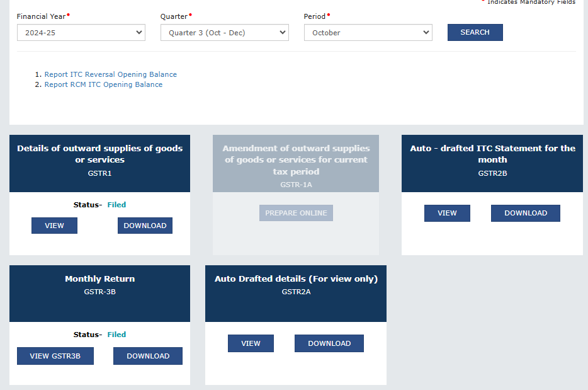The width and height of the screenshot is (588, 390).
Task: Click PREPARE ONLINE on GSTR-1A card
Action: (x=297, y=213)
